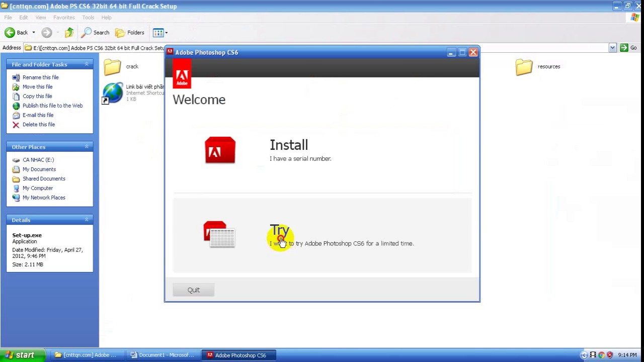Open the Favorites menu in Explorer
This screenshot has height=362, width=644.
tap(64, 18)
